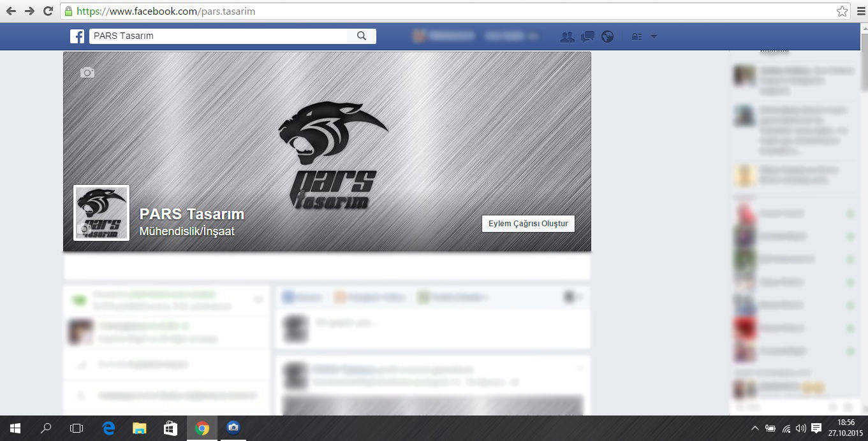Change the cover photo using the camera icon
The height and width of the screenshot is (441, 868).
pyautogui.click(x=87, y=73)
